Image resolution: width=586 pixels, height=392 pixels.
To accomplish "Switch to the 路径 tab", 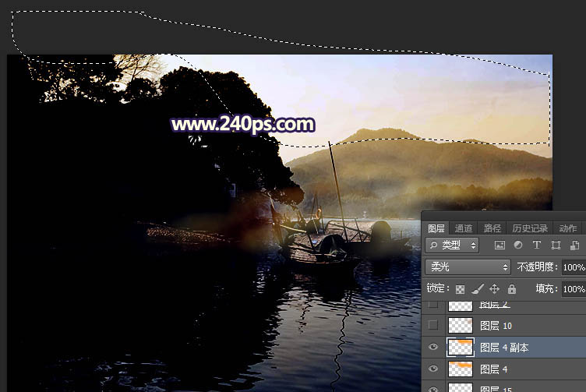I will [x=492, y=228].
